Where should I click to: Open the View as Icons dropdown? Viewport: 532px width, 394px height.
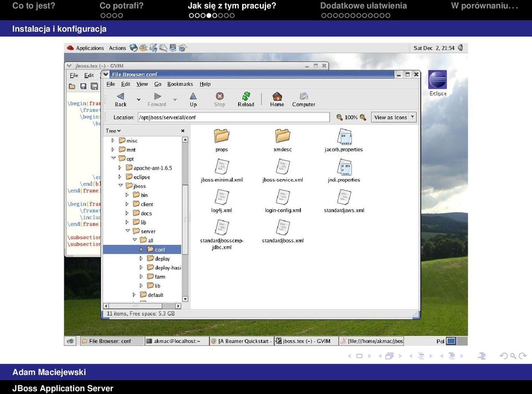(393, 117)
